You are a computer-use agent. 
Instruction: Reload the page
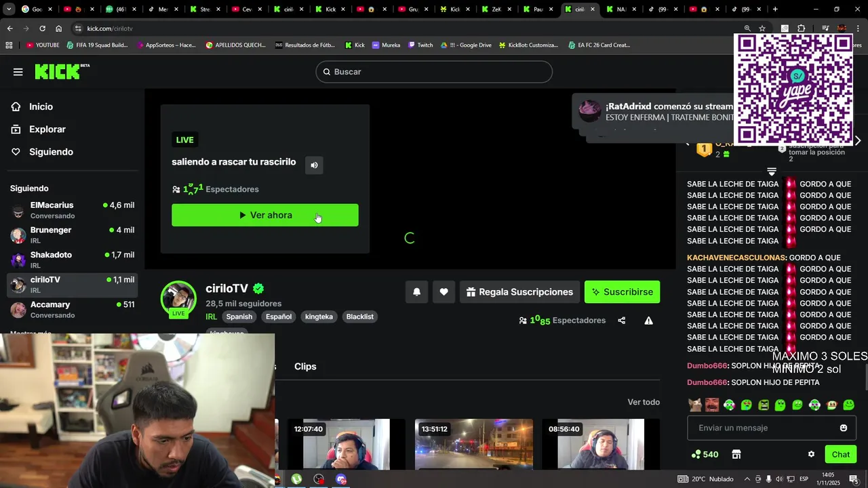42,28
